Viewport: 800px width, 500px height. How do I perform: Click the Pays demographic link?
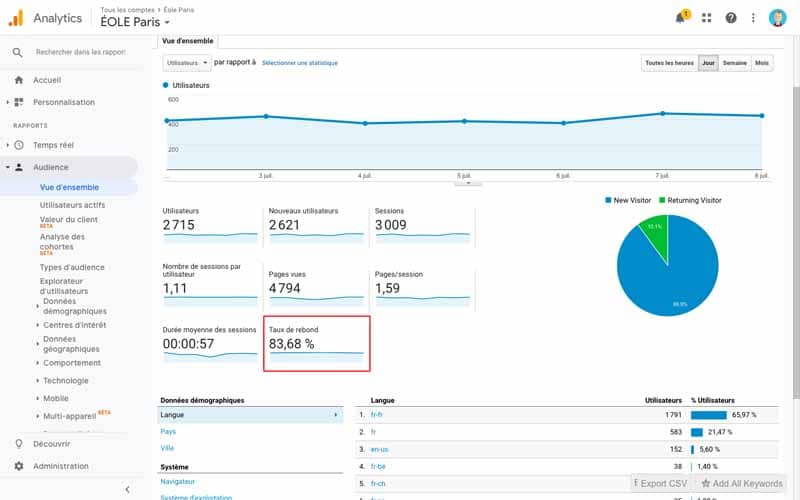168,432
